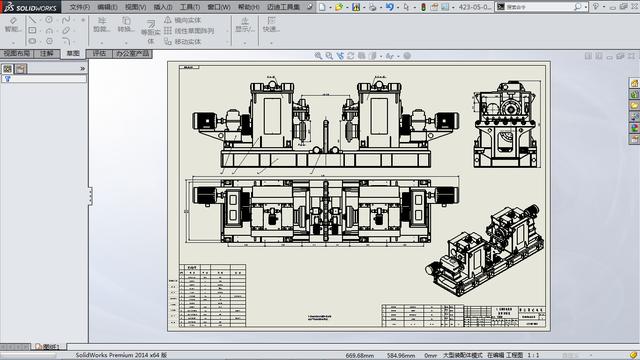Open the Open file dropdown arrow
Image resolution: width=640 pixels, height=360 pixels.
coord(347,7)
